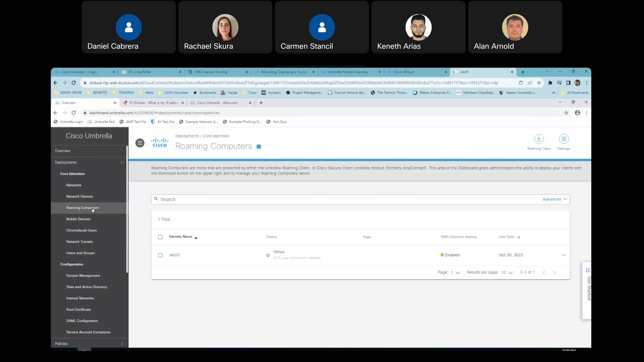This screenshot has width=644, height=362.
Task: Expand the Policies section in sidebar
Action: pyautogui.click(x=122, y=344)
